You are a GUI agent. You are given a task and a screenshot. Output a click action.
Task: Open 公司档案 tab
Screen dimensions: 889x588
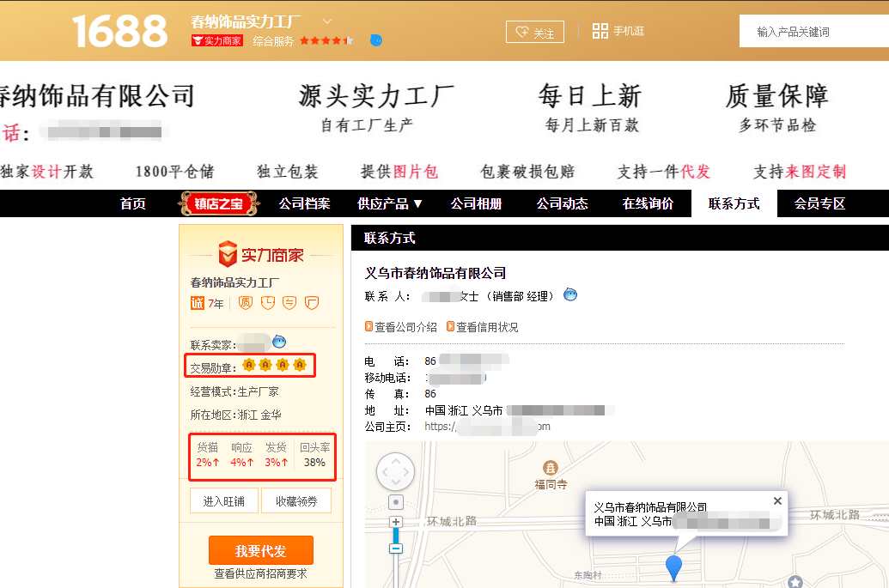coord(304,203)
